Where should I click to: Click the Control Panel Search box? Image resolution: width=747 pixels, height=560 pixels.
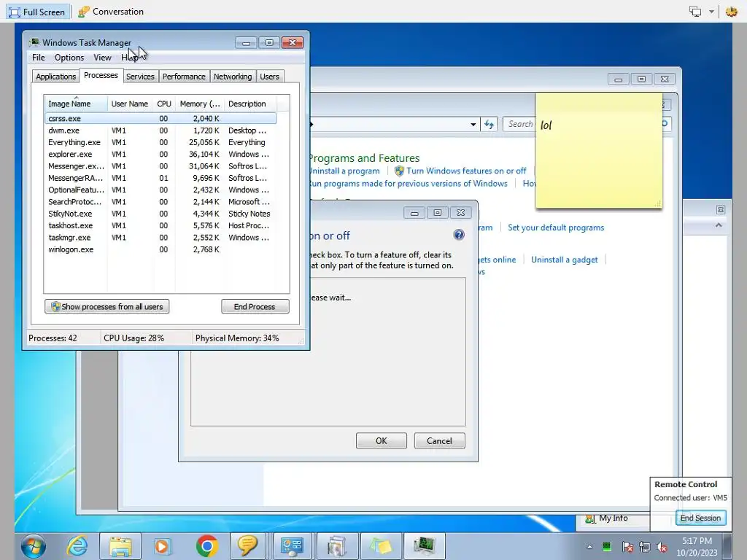[519, 124]
